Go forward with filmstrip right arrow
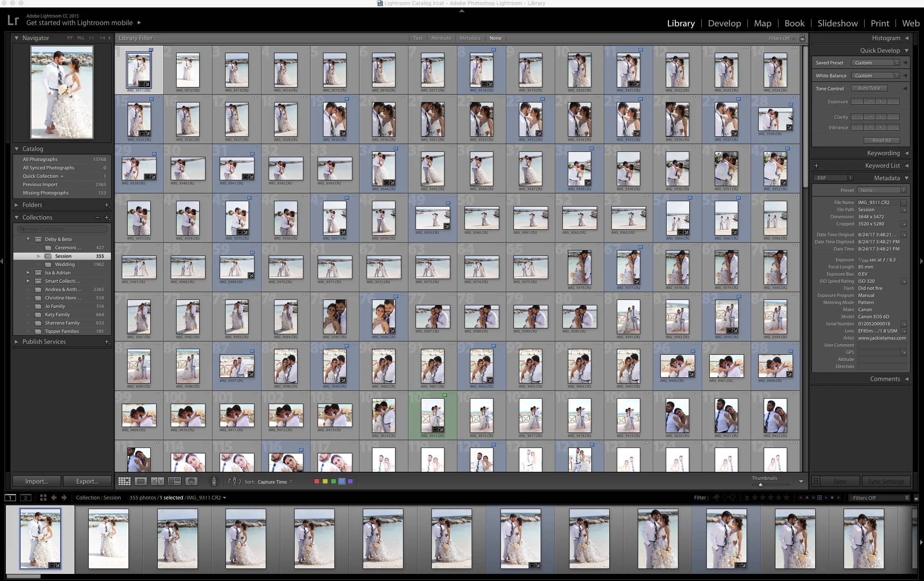This screenshot has width=924, height=581. coord(64,498)
